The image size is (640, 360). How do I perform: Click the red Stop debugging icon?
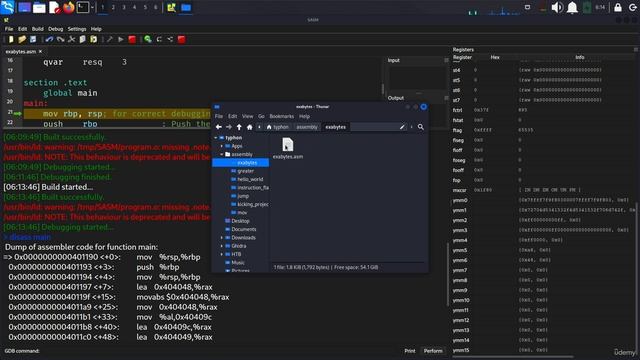[x=182, y=39]
